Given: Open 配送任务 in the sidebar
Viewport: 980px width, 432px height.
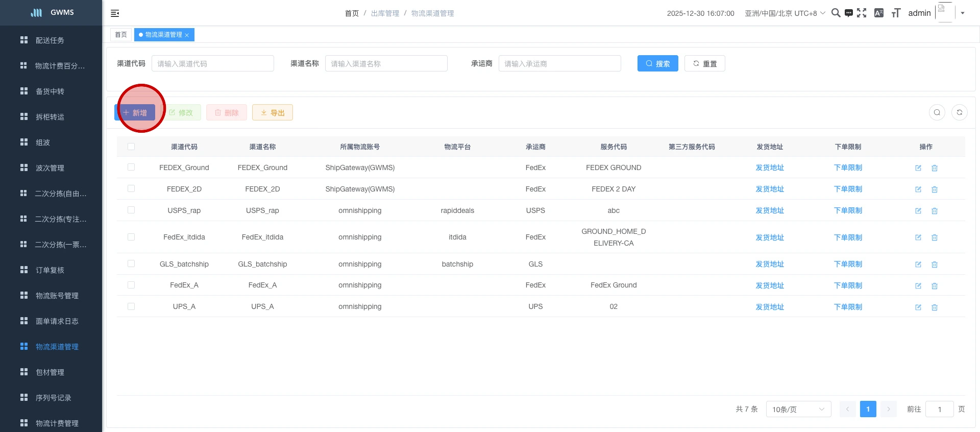Looking at the screenshot, I should click(50, 40).
